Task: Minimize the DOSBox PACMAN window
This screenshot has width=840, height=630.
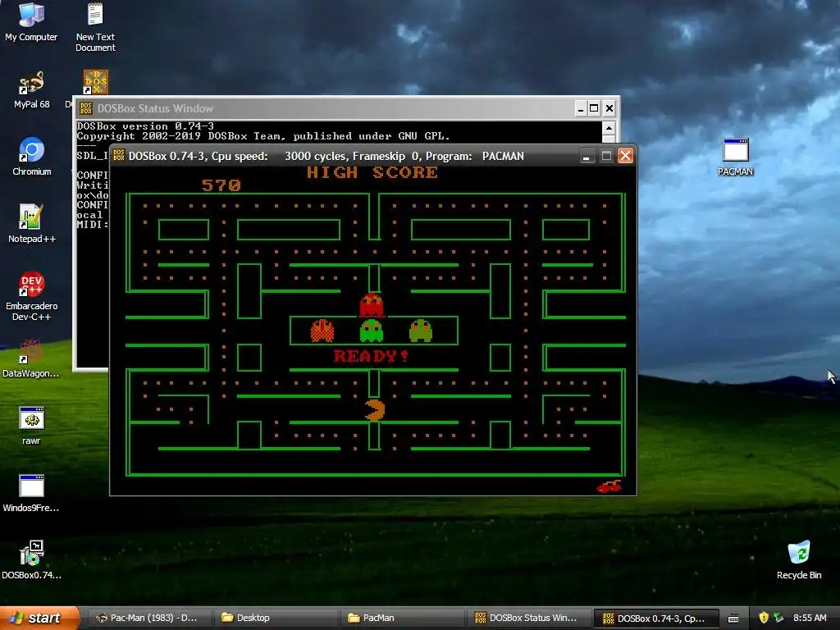Action: pyautogui.click(x=587, y=156)
